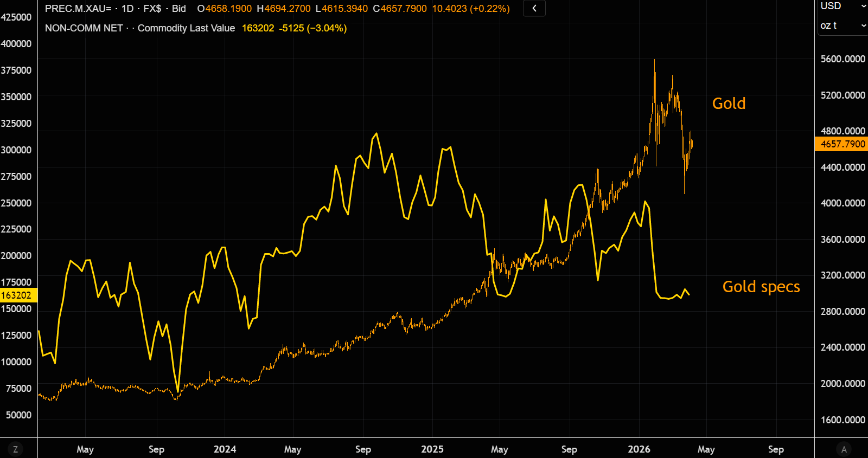Viewport: 868px width, 458px height.
Task: Collapse the legend with the left chevron button
Action: pos(534,9)
